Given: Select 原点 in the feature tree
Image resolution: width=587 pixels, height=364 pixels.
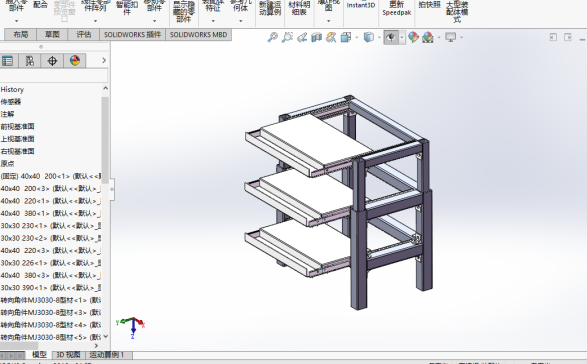Looking at the screenshot, I should pyautogui.click(x=7, y=164).
